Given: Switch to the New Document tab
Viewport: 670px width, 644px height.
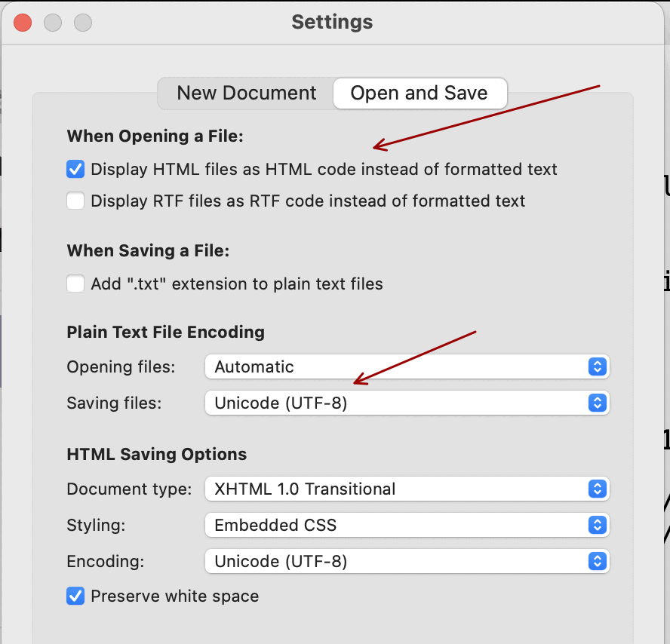Looking at the screenshot, I should [x=246, y=93].
